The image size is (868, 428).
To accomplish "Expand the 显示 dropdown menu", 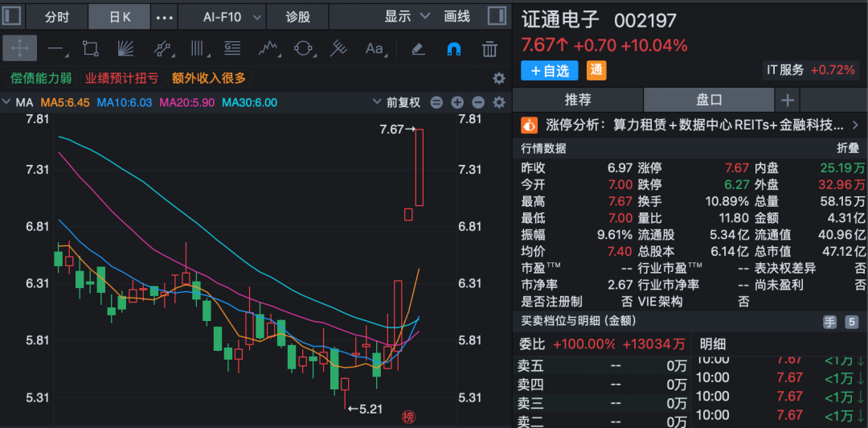I will pyautogui.click(x=407, y=17).
